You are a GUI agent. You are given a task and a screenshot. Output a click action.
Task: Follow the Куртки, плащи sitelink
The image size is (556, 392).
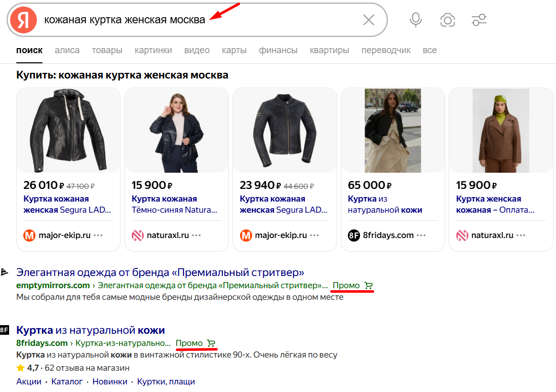tap(166, 381)
